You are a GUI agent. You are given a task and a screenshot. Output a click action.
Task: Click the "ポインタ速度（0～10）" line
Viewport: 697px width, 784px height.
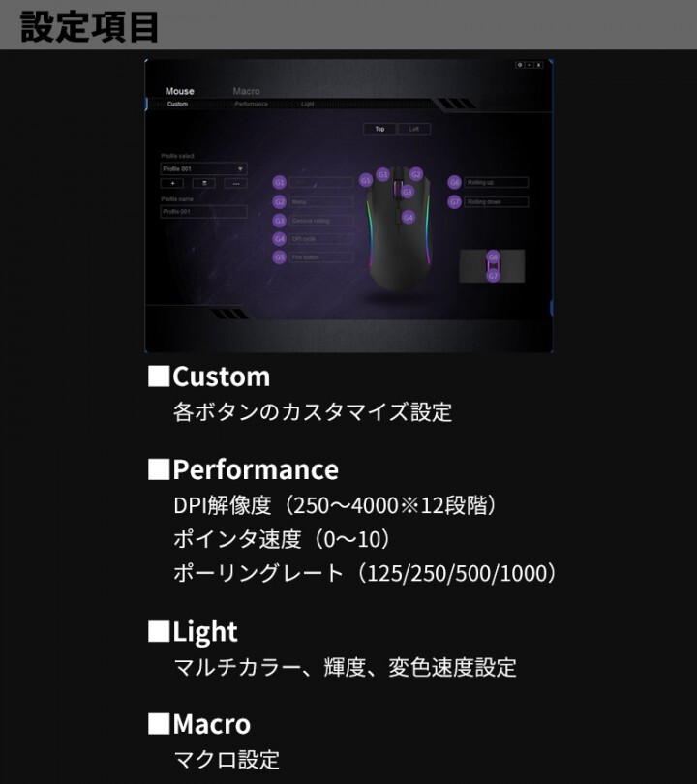pyautogui.click(x=283, y=539)
